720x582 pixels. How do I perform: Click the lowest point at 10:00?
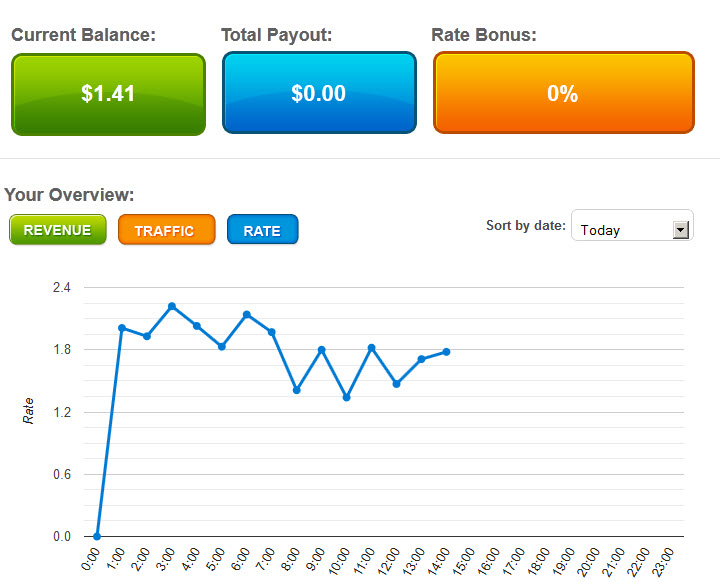(x=347, y=398)
